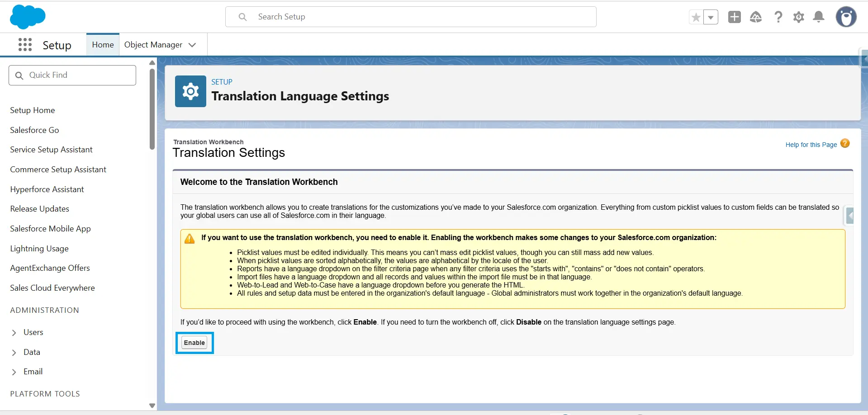The height and width of the screenshot is (415, 868).
Task: Open Salesforce Mobile App
Action: 50,229
